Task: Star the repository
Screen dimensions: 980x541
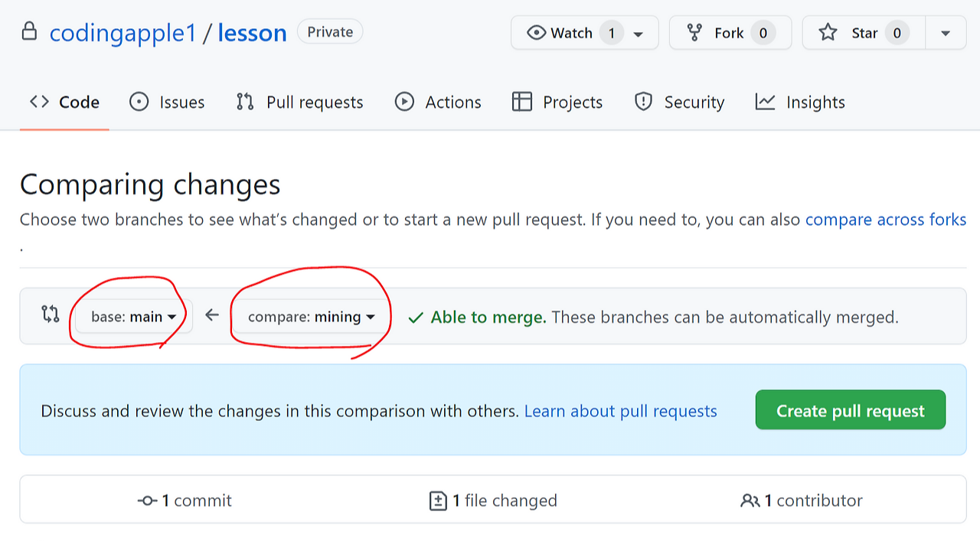Action: click(x=864, y=33)
